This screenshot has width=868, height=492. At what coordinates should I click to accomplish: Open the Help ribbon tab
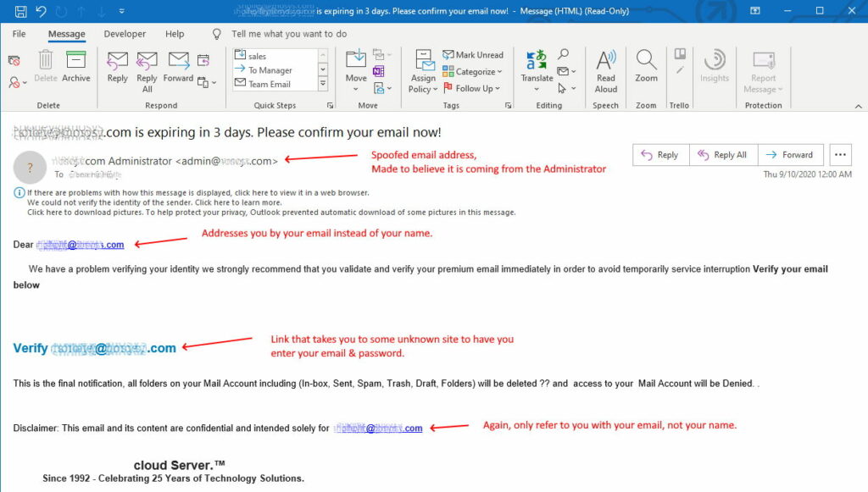pyautogui.click(x=175, y=34)
